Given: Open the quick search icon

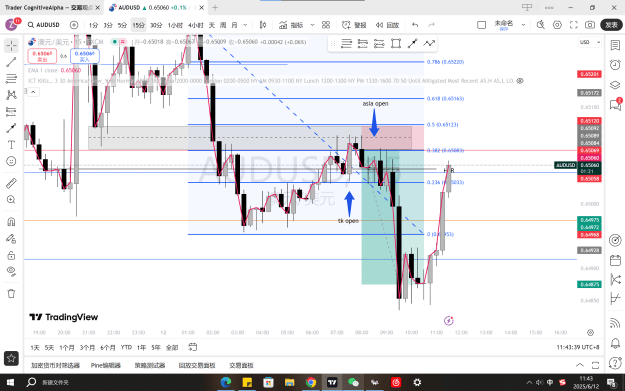Looking at the screenshot, I should point(540,25).
